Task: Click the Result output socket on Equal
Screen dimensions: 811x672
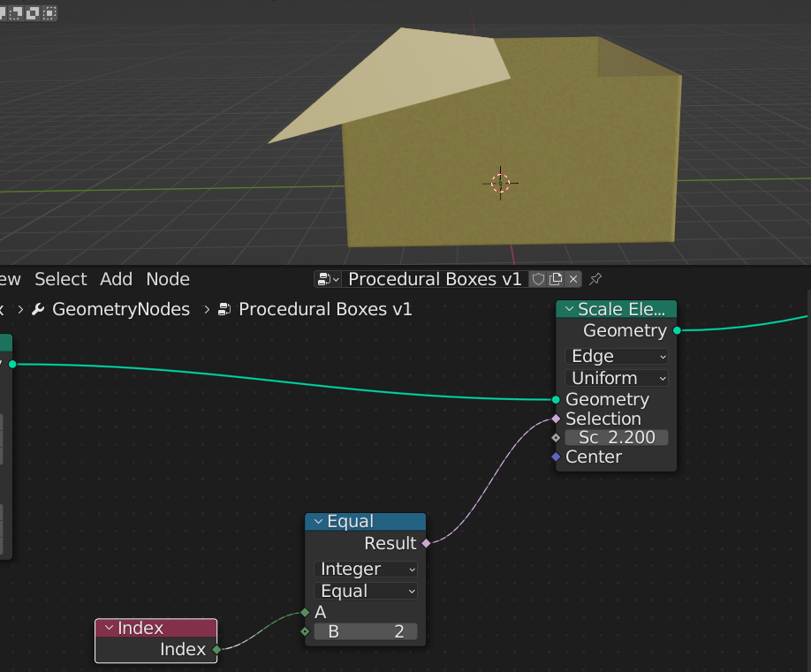Action: tap(426, 543)
